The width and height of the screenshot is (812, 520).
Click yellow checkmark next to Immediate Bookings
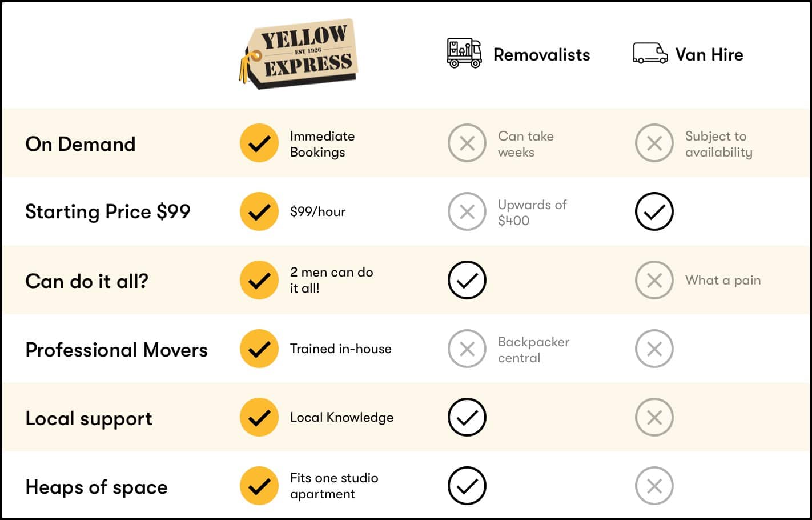coord(259,143)
